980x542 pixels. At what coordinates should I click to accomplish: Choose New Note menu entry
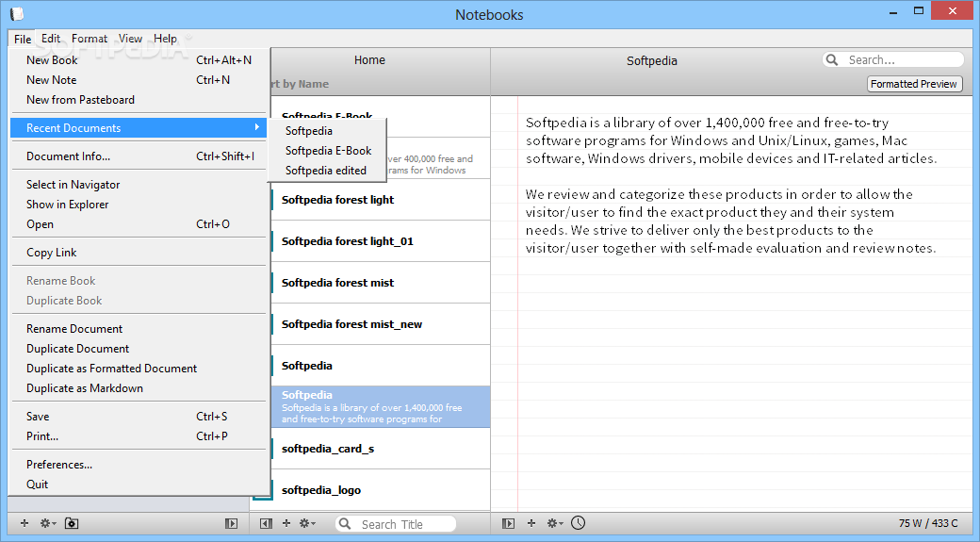click(139, 80)
